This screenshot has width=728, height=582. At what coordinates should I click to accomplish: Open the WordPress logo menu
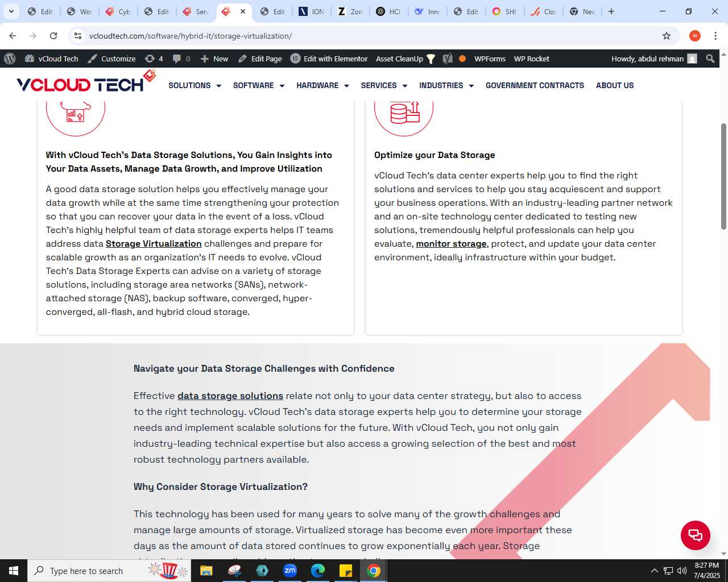pyautogui.click(x=10, y=59)
